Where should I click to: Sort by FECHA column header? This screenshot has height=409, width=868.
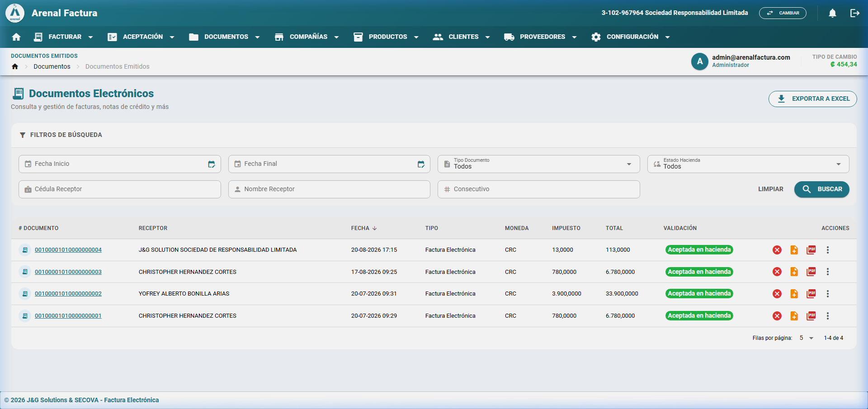pyautogui.click(x=364, y=228)
